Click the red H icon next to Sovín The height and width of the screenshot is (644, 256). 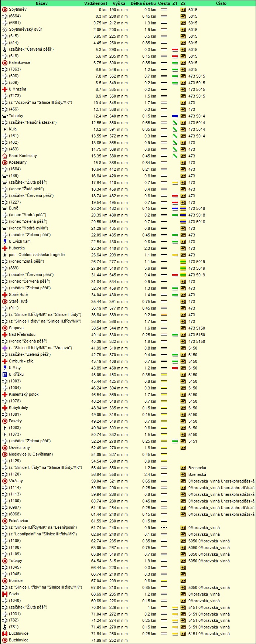[x=5, y=594]
